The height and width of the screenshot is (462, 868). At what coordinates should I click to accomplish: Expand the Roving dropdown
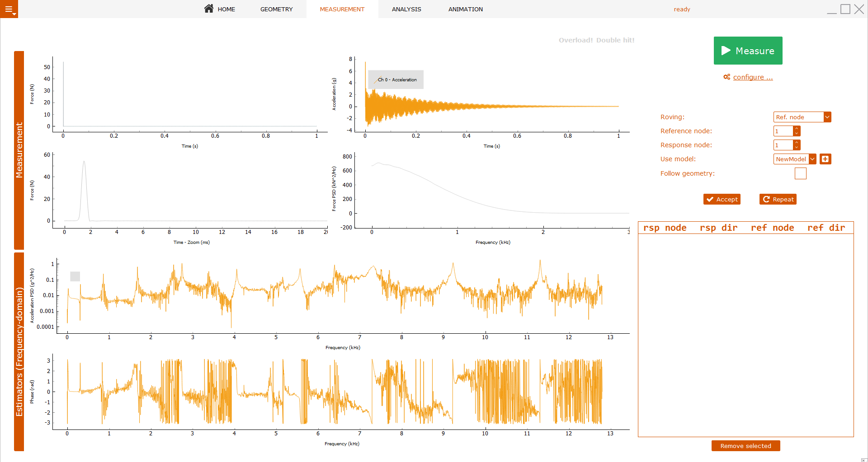click(x=827, y=117)
